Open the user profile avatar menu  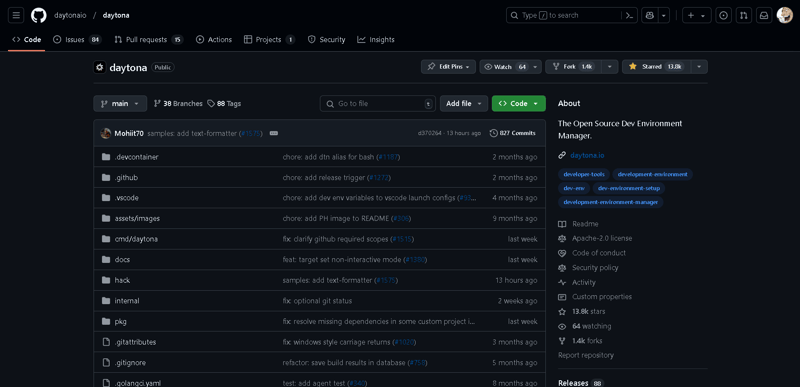(x=785, y=15)
